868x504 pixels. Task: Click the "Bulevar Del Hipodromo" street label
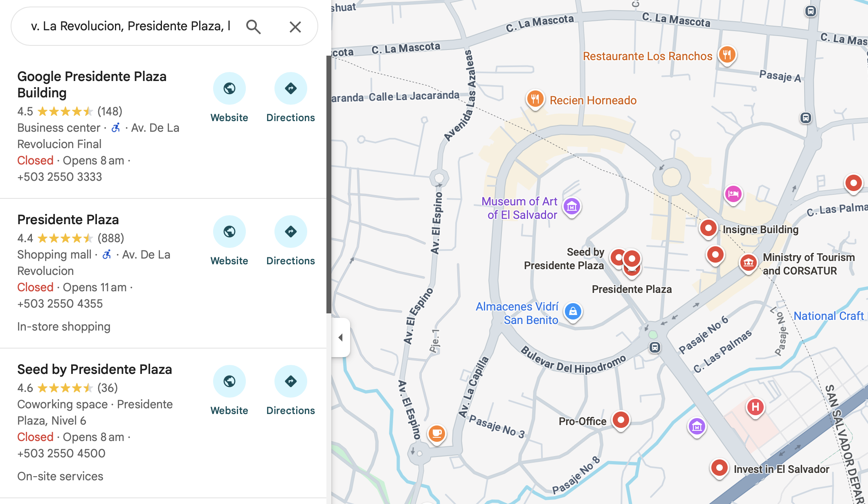[573, 360]
